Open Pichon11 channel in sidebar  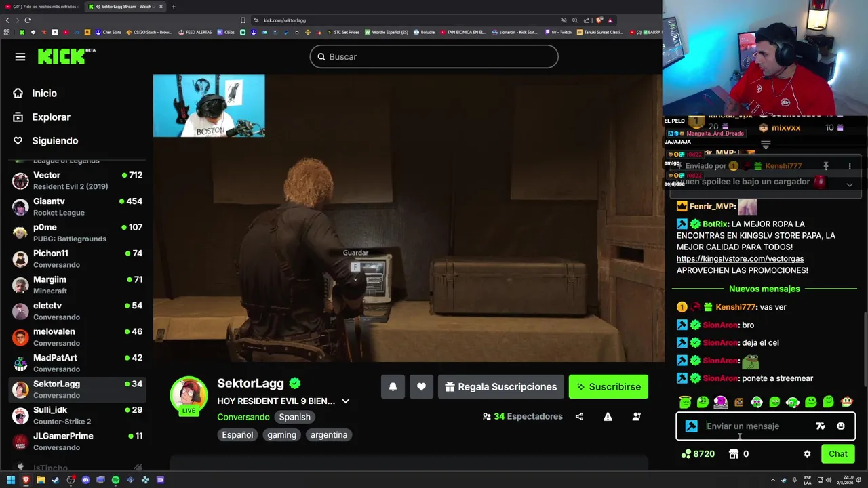click(77, 259)
